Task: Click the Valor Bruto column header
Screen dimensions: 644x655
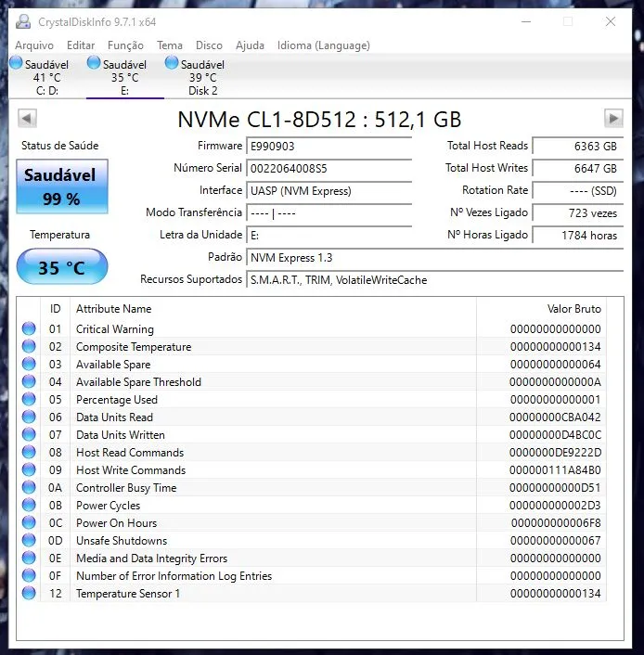Action: tap(541, 309)
